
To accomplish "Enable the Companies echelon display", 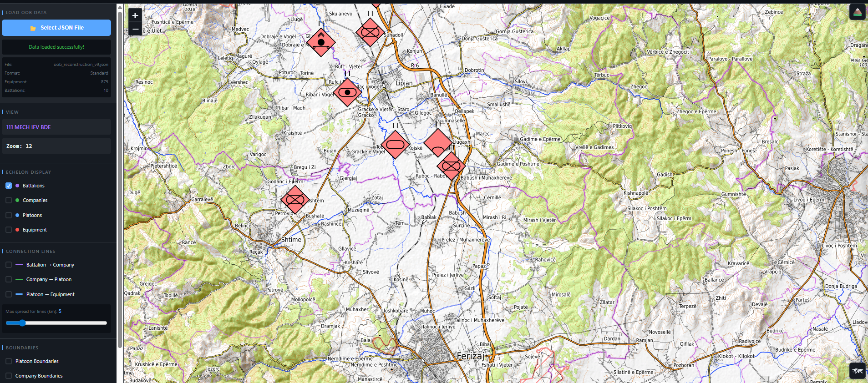I will (x=9, y=200).
